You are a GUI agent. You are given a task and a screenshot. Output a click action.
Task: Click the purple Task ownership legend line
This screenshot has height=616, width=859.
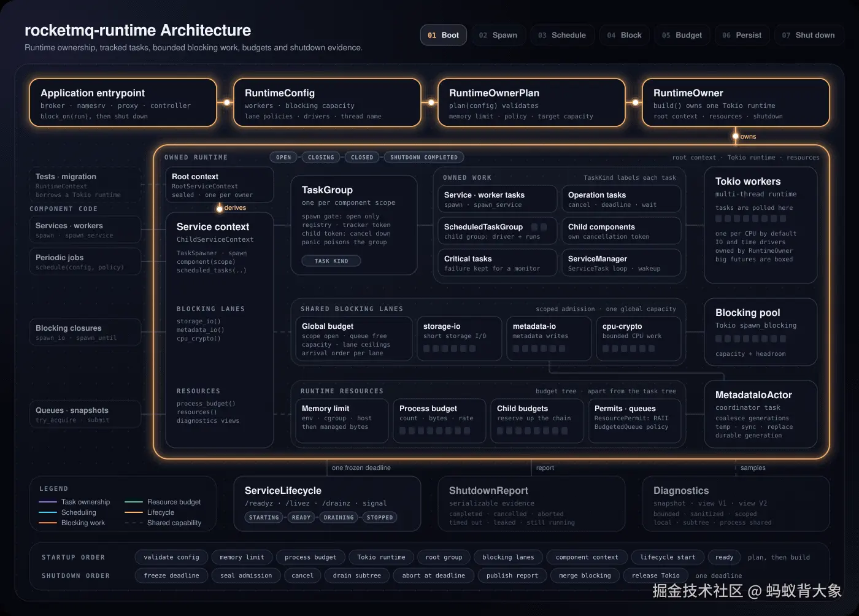tap(48, 502)
